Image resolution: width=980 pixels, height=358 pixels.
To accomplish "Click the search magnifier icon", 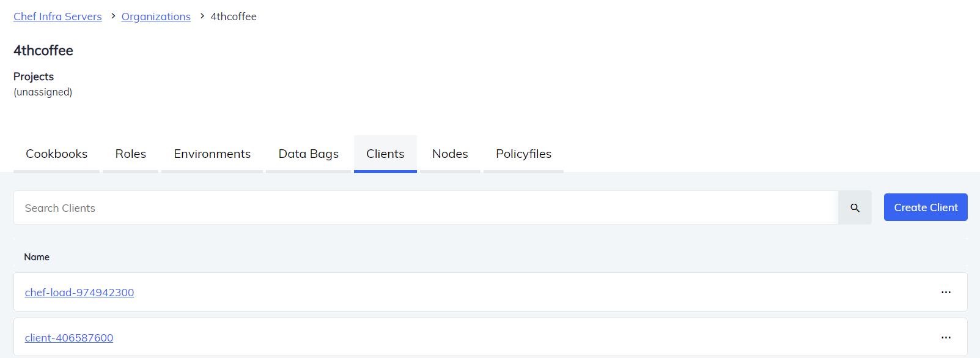I will point(854,207).
